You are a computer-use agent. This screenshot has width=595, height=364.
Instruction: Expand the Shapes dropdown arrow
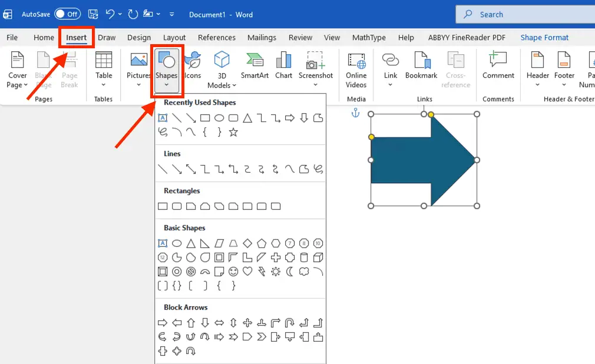click(x=167, y=85)
